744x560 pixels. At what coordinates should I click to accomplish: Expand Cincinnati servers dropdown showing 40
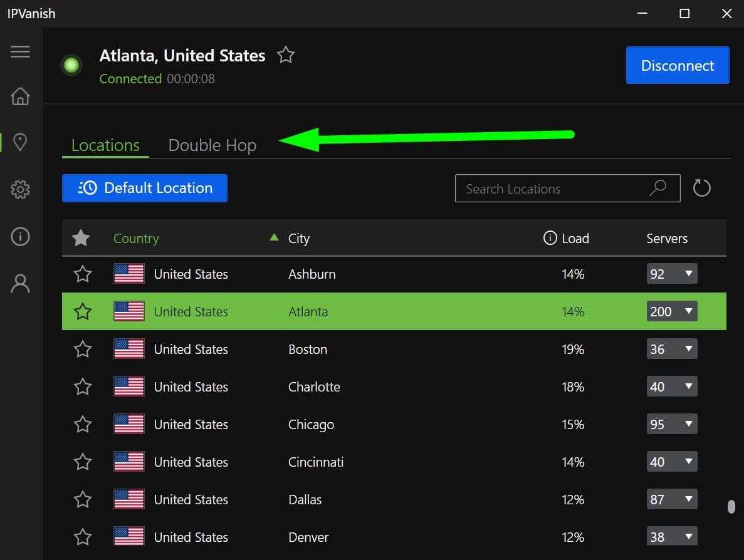(672, 462)
